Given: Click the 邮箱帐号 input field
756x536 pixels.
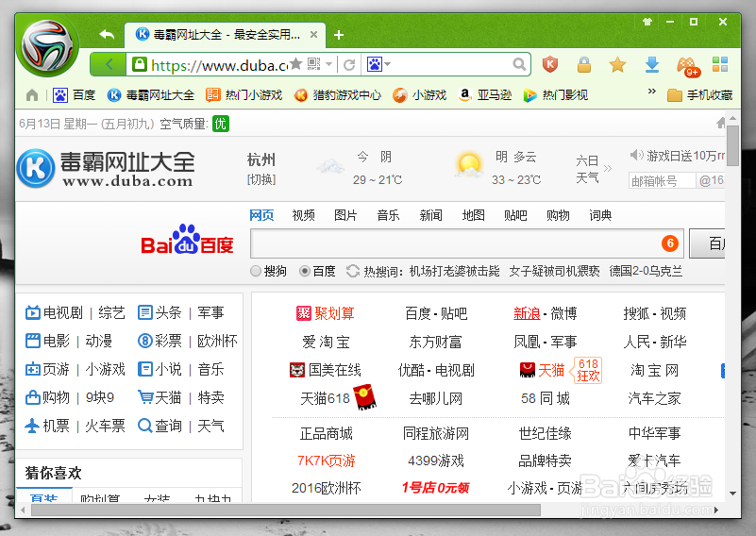Looking at the screenshot, I should [662, 181].
